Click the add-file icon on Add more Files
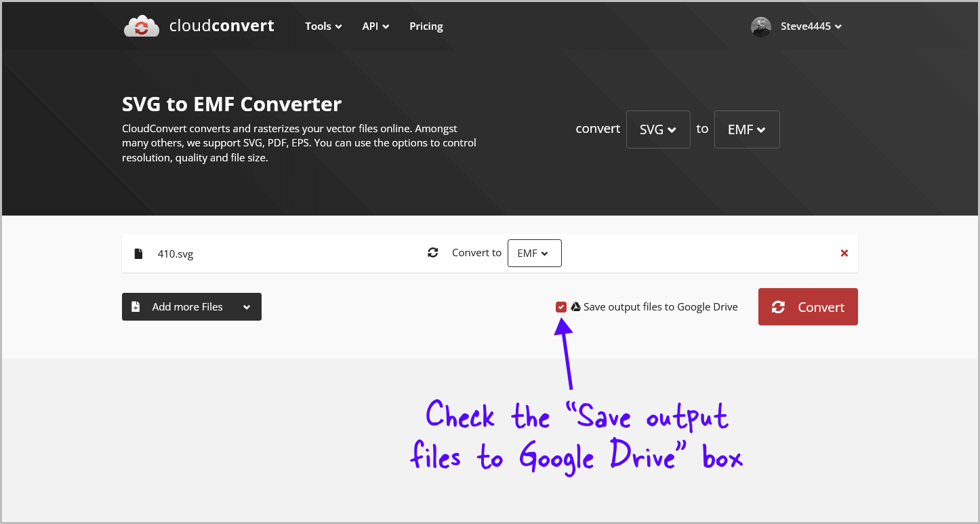This screenshot has height=524, width=980. coord(136,307)
